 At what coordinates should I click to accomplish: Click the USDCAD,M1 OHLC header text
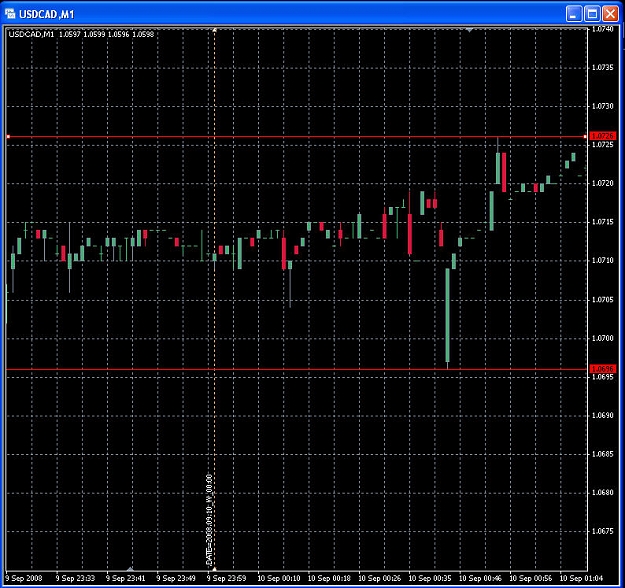pyautogui.click(x=81, y=34)
